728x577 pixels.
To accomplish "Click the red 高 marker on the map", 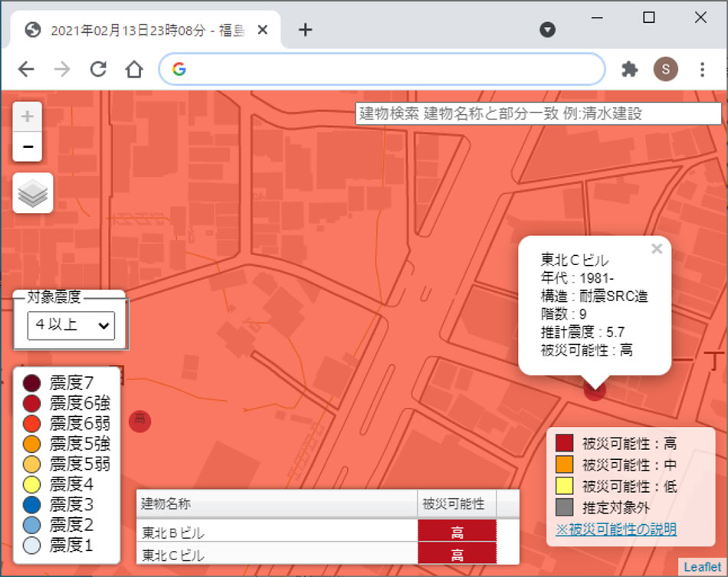I will [140, 421].
